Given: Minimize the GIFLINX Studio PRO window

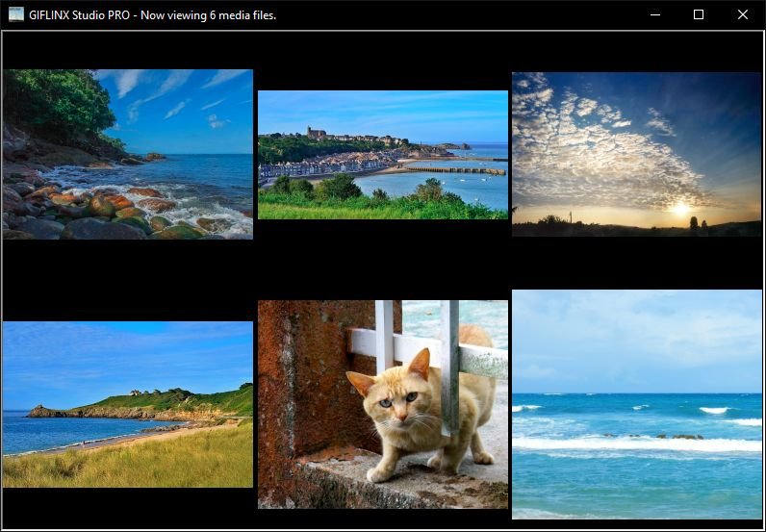Looking at the screenshot, I should (x=654, y=14).
